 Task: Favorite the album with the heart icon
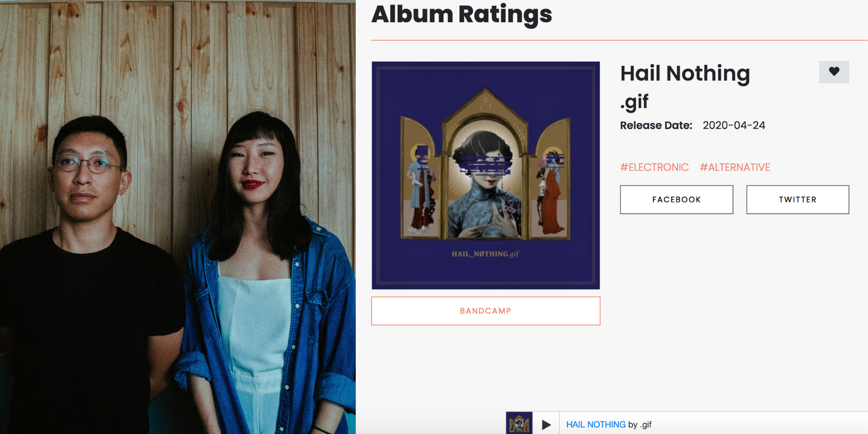[834, 72]
